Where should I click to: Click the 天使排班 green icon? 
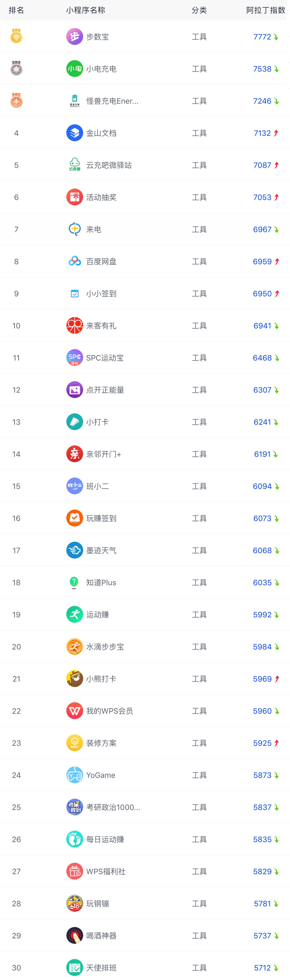click(74, 968)
